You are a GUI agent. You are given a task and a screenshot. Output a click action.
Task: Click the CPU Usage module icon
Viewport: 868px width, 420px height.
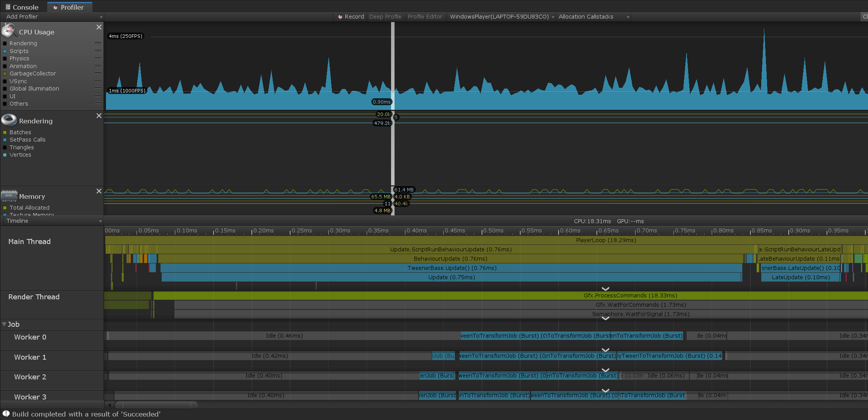pyautogui.click(x=9, y=30)
